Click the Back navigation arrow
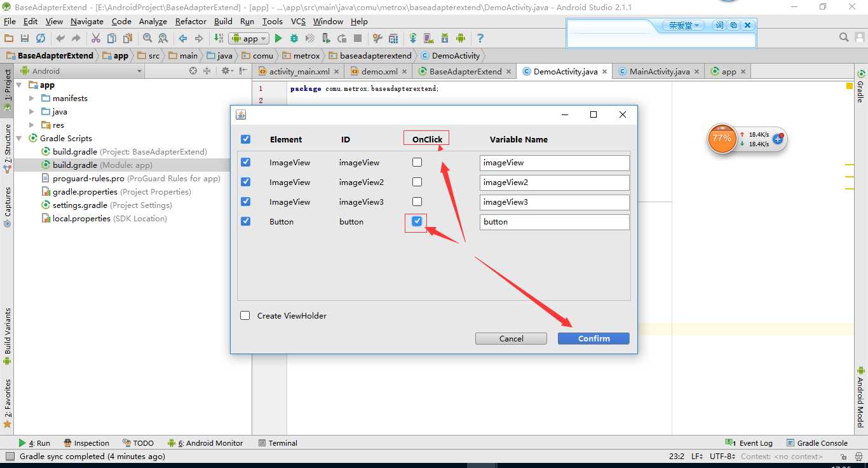 (183, 38)
